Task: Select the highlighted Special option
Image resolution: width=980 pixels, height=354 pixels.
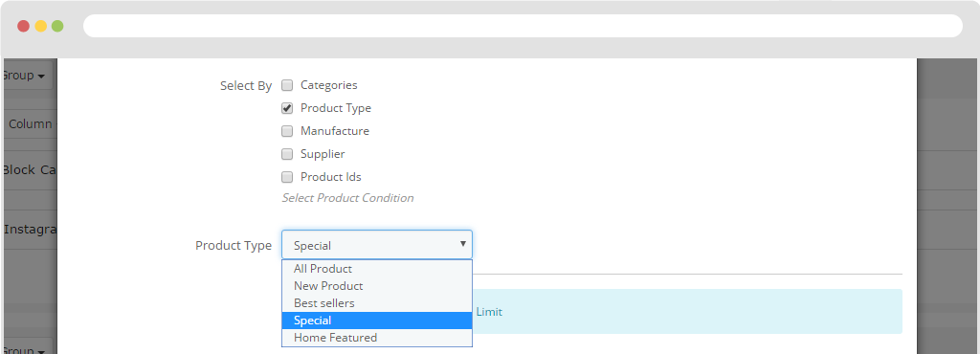Action: pyautogui.click(x=377, y=321)
